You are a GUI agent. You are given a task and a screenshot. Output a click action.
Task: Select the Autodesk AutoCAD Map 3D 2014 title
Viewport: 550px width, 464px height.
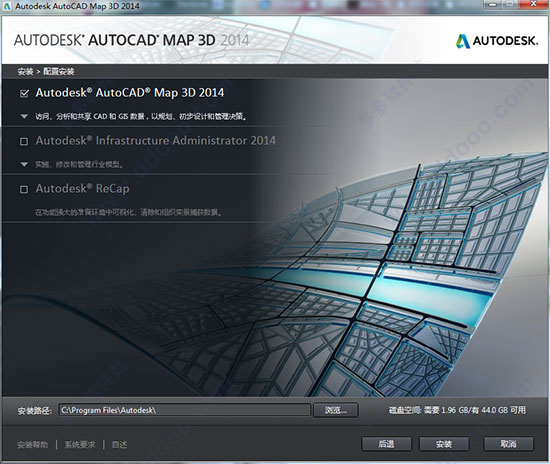[130, 93]
